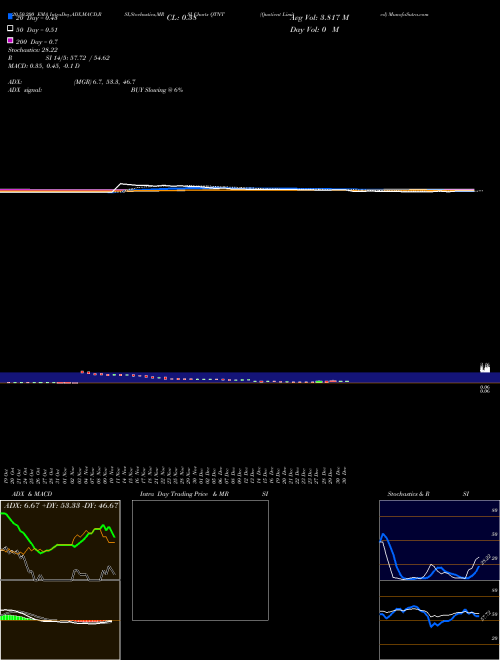Click the 'SI 14/3: 57.72 / 54.62' value
The height and width of the screenshot is (660, 500).
77,58
